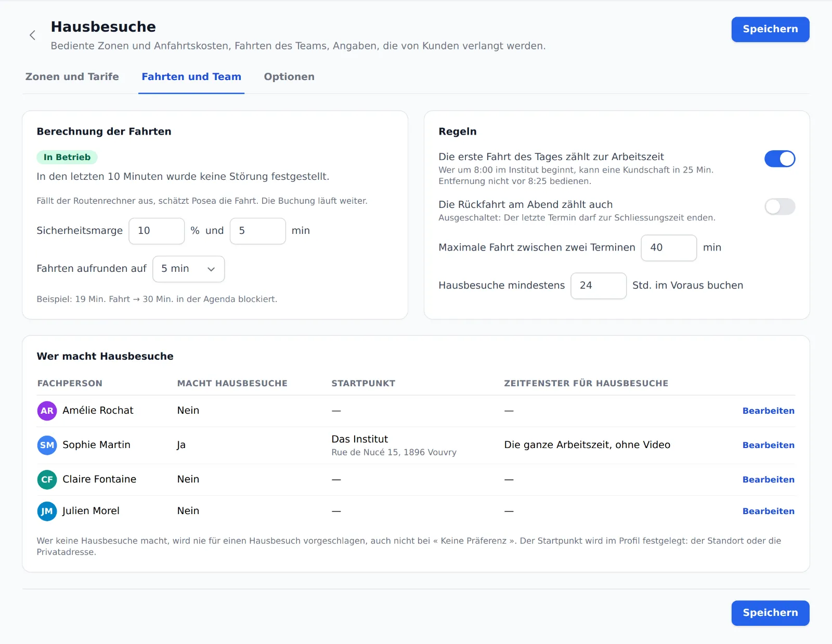Screen dimensions: 832x644
Task: Select the Fahrten und Team tab
Action: tap(191, 77)
